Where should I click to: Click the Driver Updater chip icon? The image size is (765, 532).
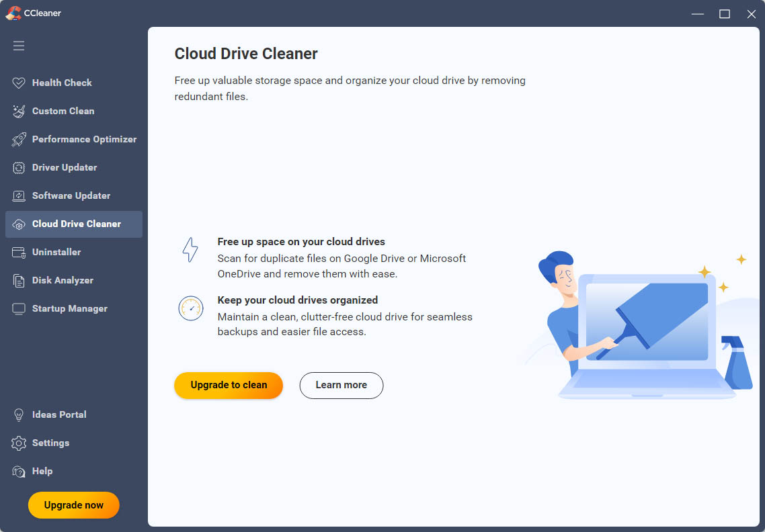tap(19, 168)
